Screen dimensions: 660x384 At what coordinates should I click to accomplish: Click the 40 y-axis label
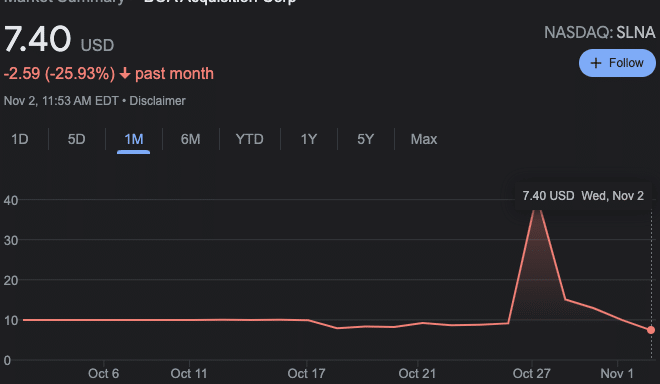pyautogui.click(x=11, y=200)
